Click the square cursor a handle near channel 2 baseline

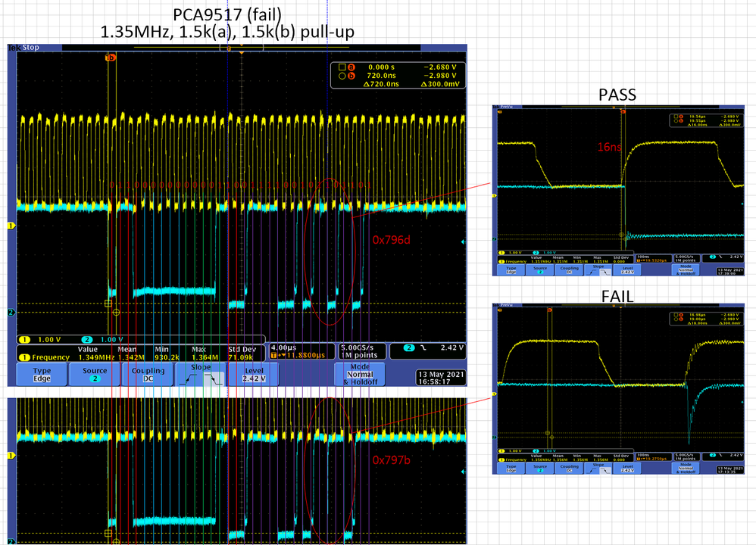[108, 304]
